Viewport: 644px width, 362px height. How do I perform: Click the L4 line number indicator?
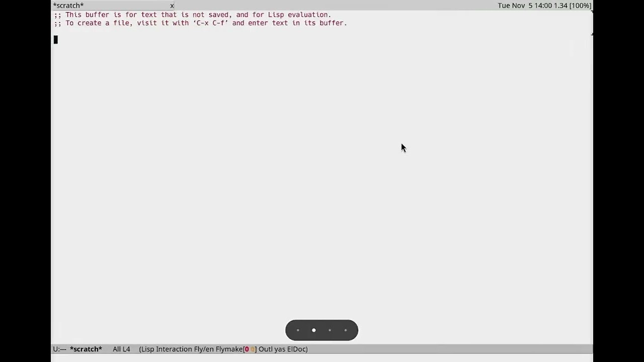(126, 349)
